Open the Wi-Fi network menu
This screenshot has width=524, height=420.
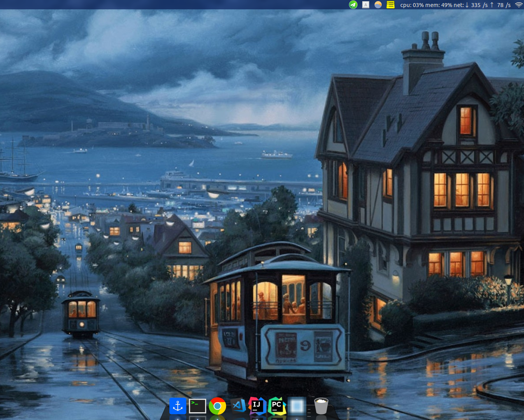click(x=519, y=5)
